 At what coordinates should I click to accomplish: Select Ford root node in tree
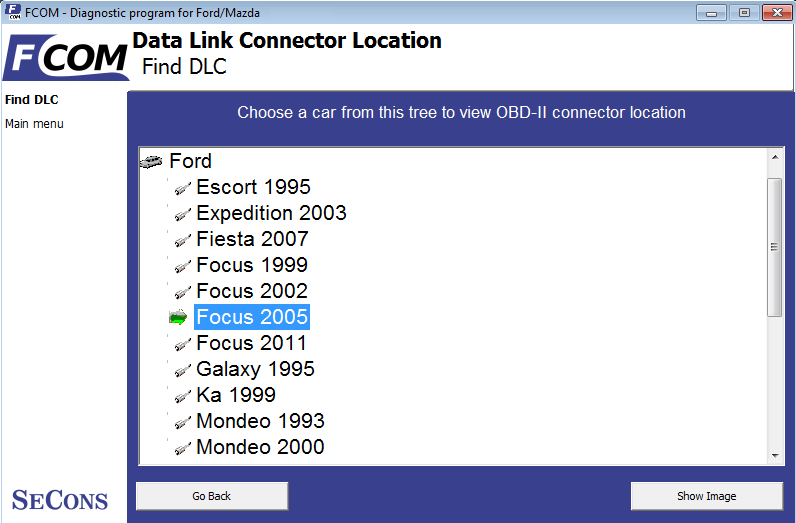(190, 161)
